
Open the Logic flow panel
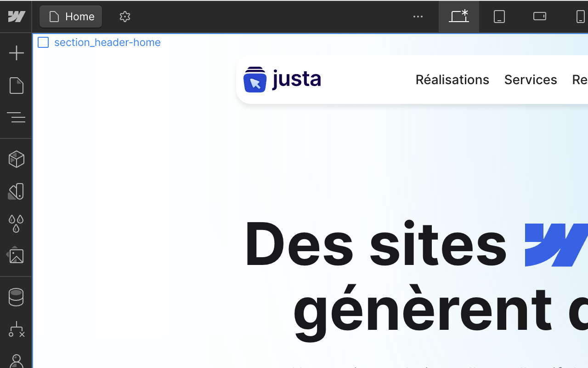tap(16, 329)
